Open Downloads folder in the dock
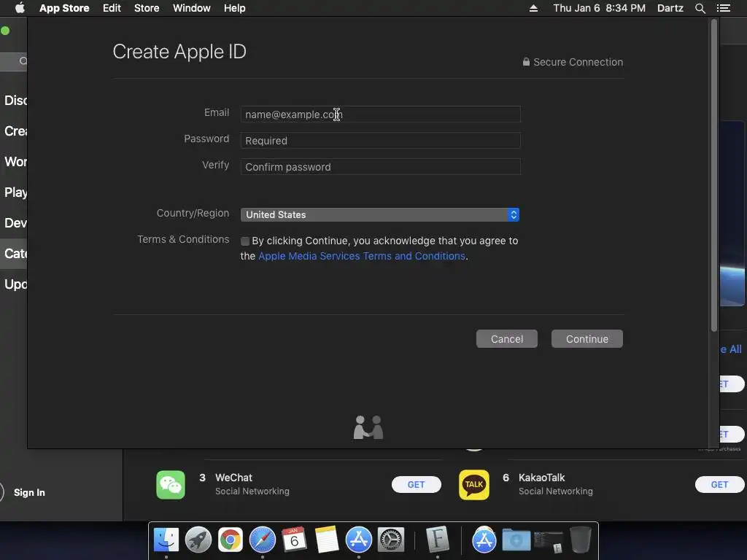This screenshot has width=747, height=560. 516,540
